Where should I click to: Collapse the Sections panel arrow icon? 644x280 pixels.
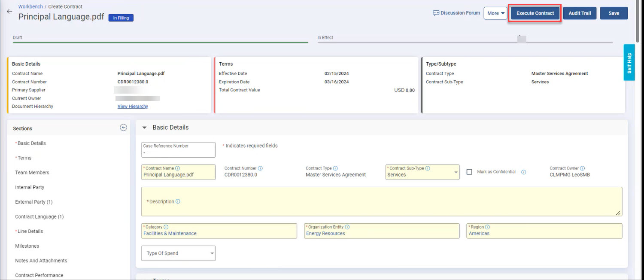click(123, 128)
